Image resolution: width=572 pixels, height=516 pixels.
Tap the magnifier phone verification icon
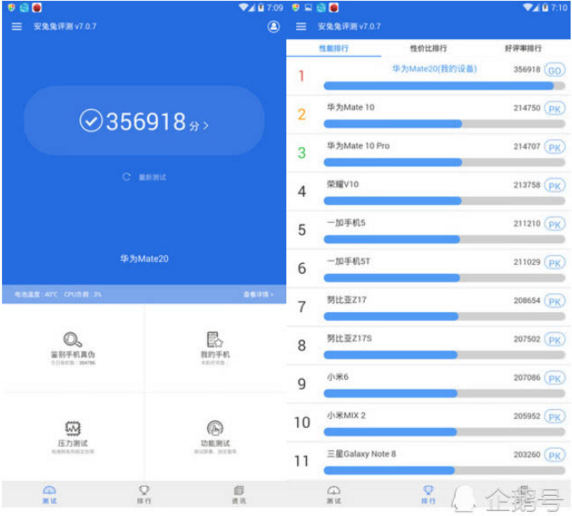[x=73, y=339]
